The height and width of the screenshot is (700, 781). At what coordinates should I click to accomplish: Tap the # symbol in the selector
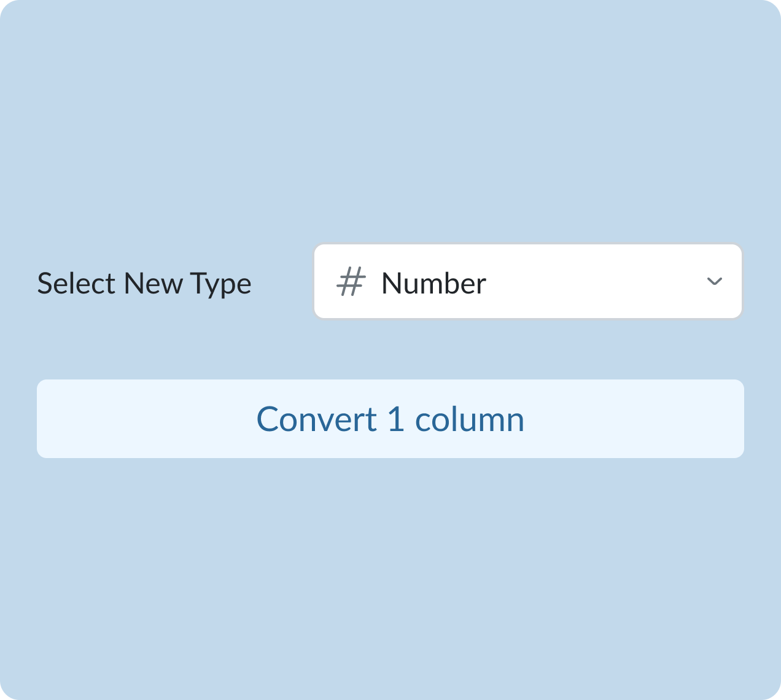tap(351, 282)
